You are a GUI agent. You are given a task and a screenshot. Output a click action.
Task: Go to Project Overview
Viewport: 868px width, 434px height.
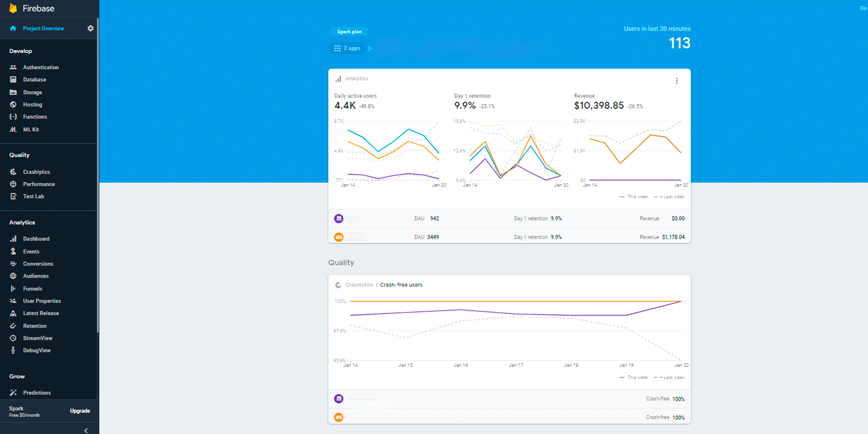43,29
